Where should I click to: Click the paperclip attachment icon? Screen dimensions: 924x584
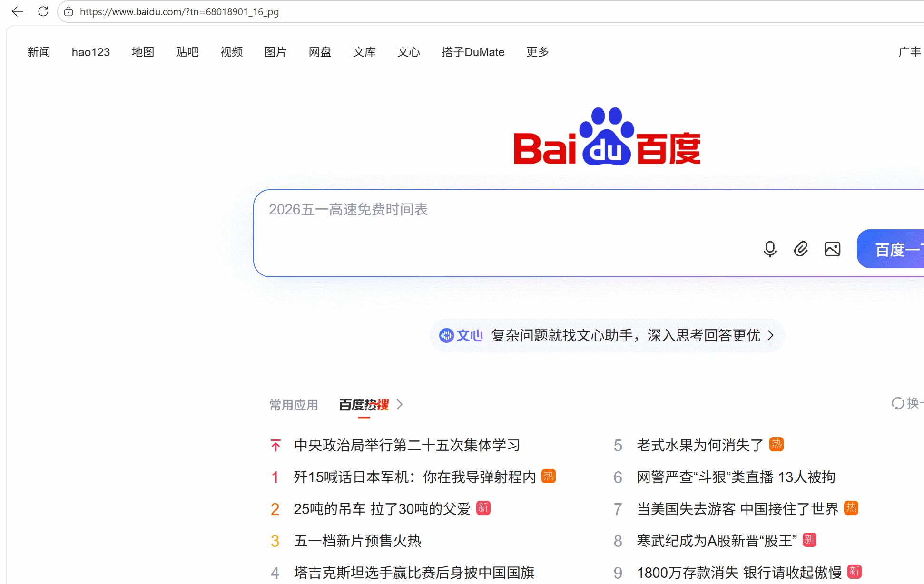click(x=801, y=249)
